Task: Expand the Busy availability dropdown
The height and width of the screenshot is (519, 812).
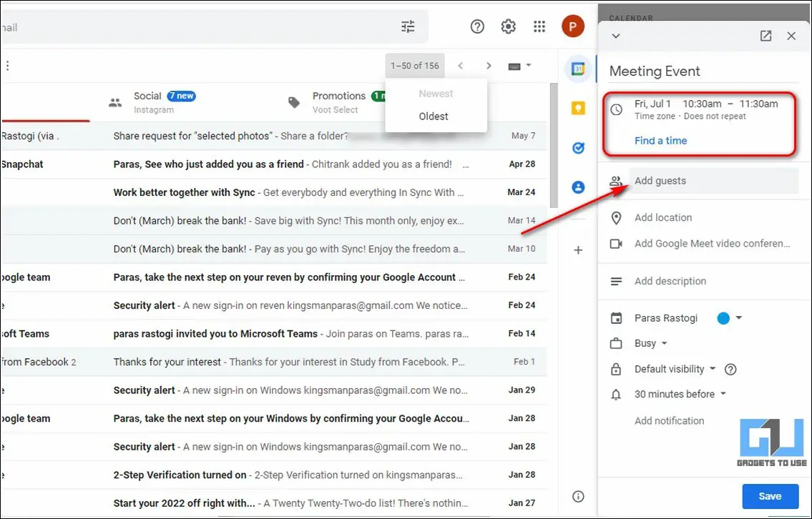Action: [x=650, y=344]
